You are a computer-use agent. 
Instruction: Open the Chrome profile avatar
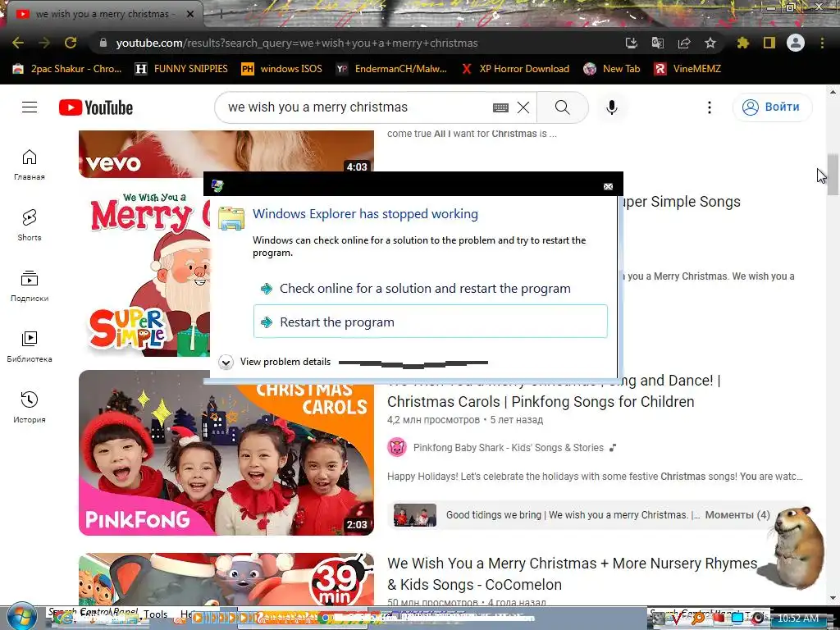point(796,43)
